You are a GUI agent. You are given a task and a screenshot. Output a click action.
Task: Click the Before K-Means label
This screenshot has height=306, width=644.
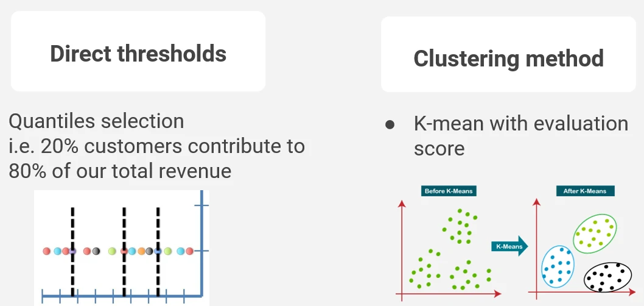pyautogui.click(x=448, y=191)
